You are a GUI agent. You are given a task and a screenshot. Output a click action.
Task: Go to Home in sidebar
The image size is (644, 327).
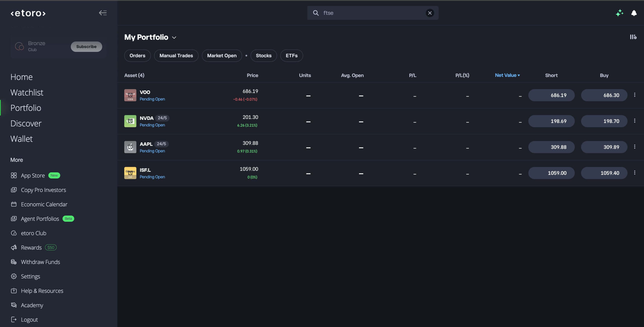21,77
